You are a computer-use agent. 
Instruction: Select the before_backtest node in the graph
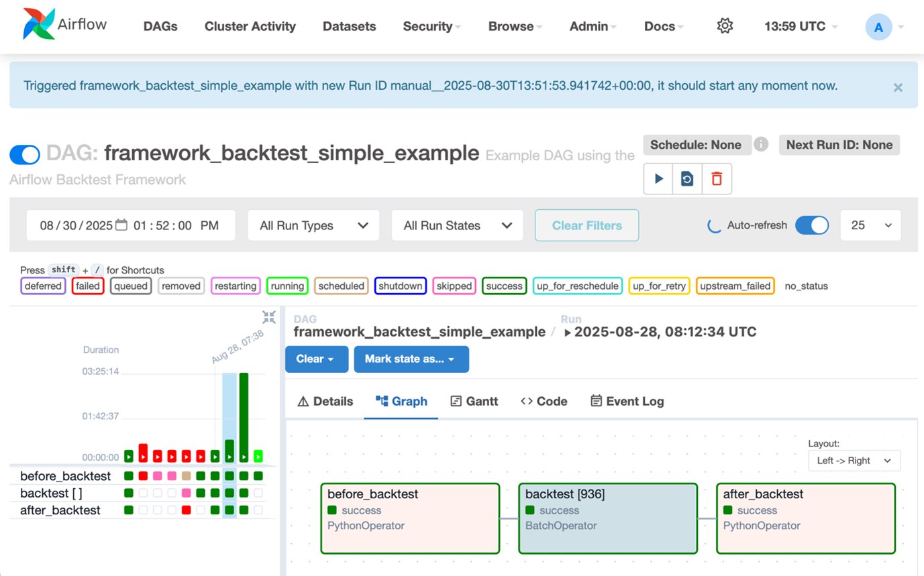point(410,518)
